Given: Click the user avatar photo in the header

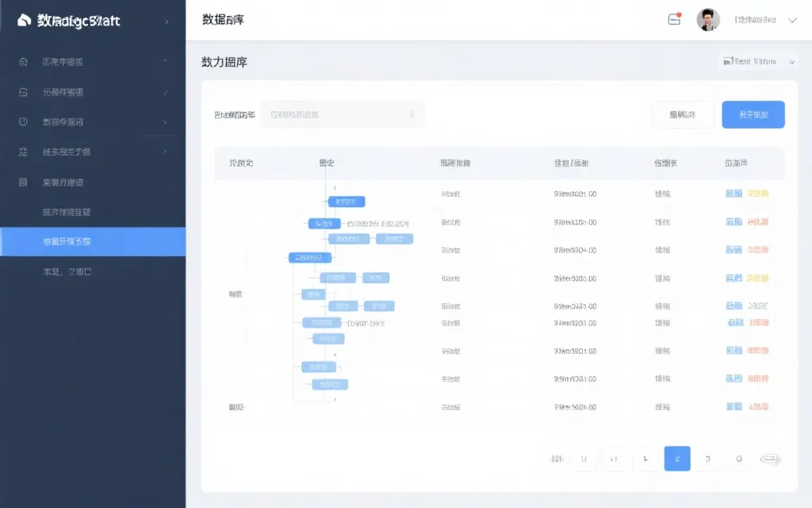Looking at the screenshot, I should click(707, 20).
